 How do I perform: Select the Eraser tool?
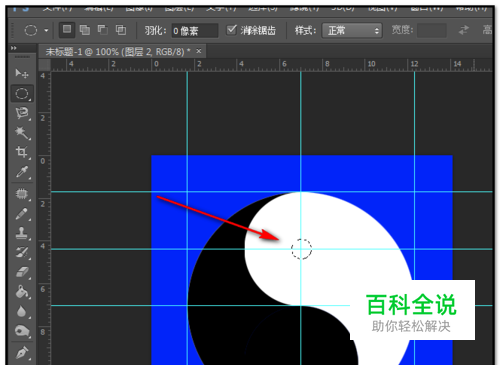(22, 272)
